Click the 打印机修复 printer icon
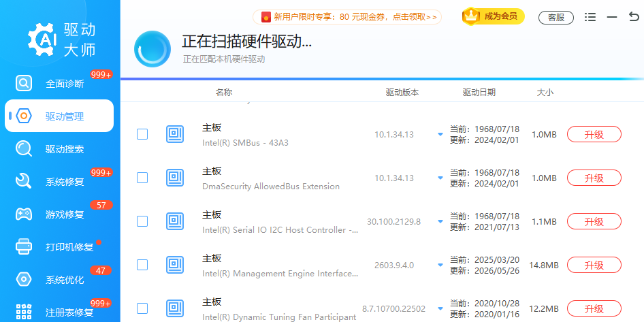Image resolution: width=644 pixels, height=322 pixels. pos(24,246)
